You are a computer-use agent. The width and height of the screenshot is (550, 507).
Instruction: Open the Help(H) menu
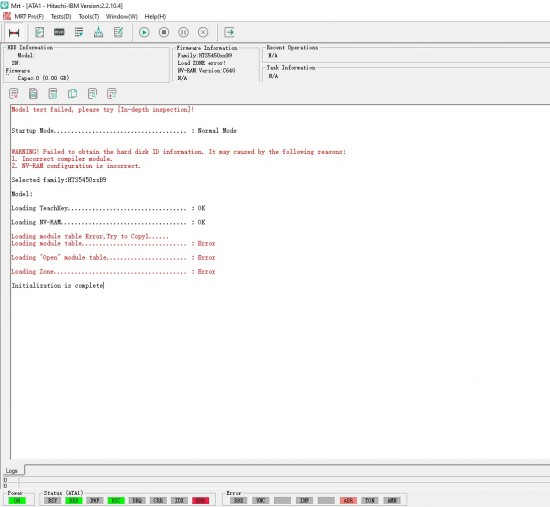(x=155, y=16)
